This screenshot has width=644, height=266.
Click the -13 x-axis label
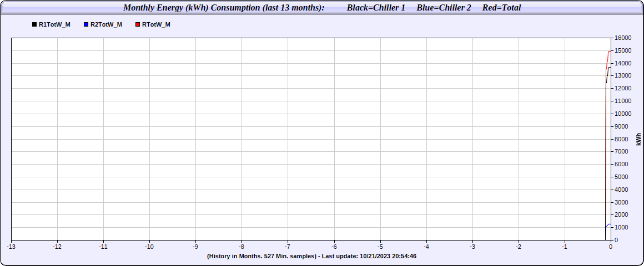coord(11,246)
